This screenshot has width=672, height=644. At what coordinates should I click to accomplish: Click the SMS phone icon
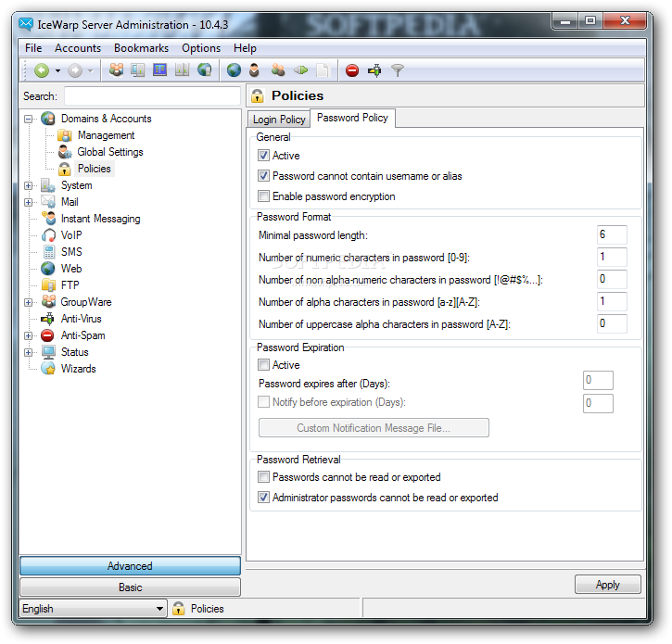pyautogui.click(x=49, y=252)
